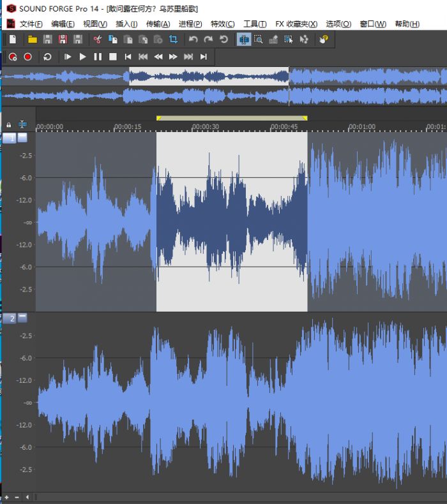Select the Event tool
The image size is (447, 504).
click(289, 40)
